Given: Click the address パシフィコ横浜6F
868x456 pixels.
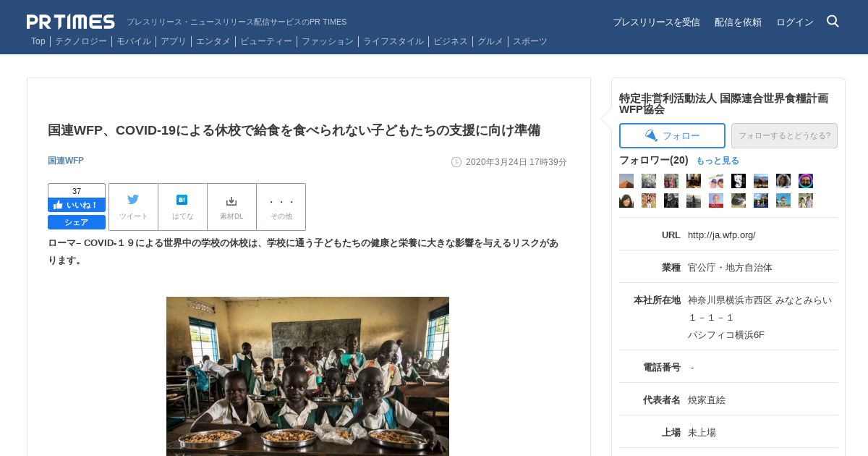Looking at the screenshot, I should [726, 334].
